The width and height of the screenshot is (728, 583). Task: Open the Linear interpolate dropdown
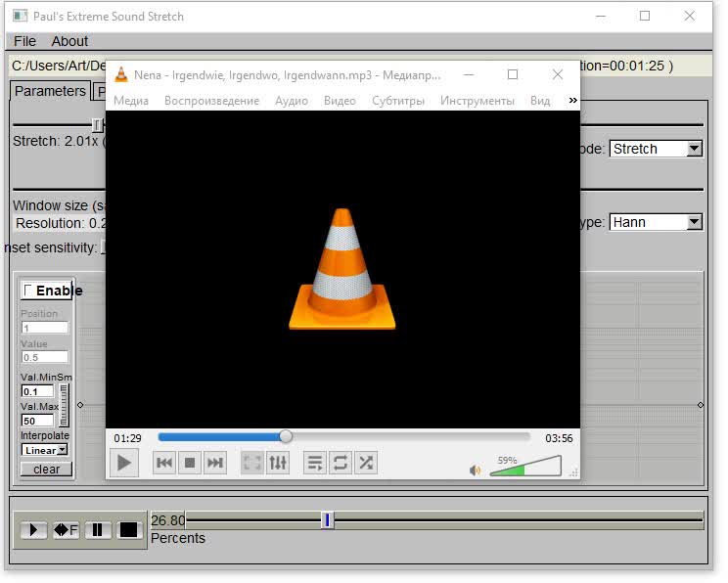click(x=44, y=450)
